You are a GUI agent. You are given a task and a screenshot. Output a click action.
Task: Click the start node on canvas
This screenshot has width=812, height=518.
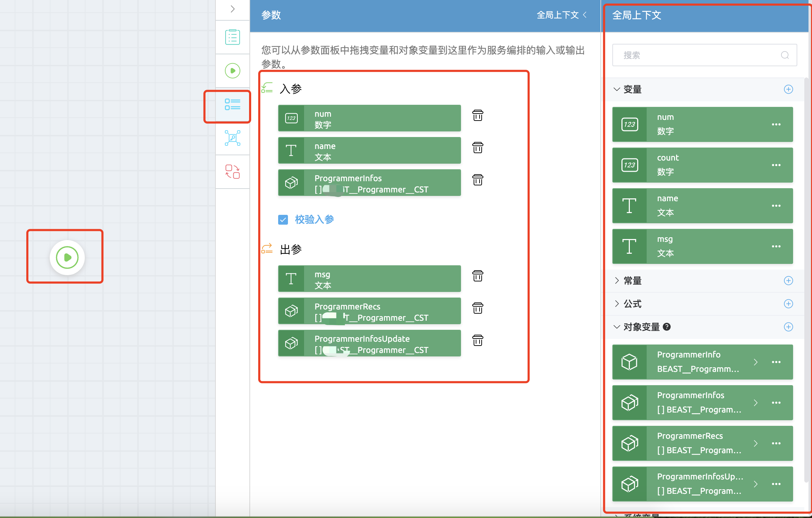point(67,257)
